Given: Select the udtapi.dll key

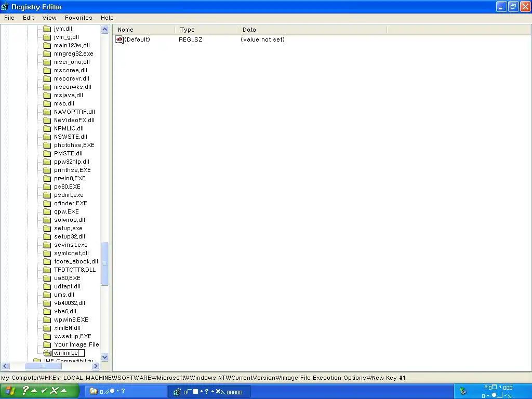Looking at the screenshot, I should (x=67, y=286).
